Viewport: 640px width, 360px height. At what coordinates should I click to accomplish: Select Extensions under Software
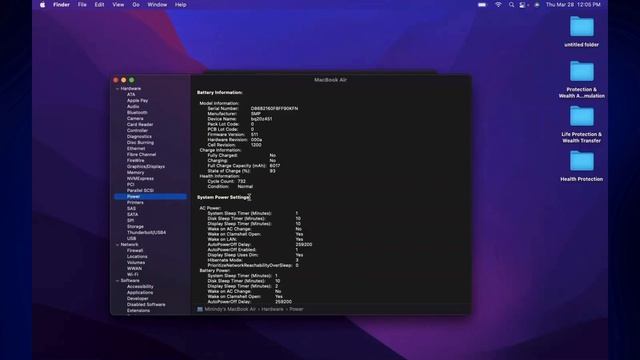coord(138,311)
